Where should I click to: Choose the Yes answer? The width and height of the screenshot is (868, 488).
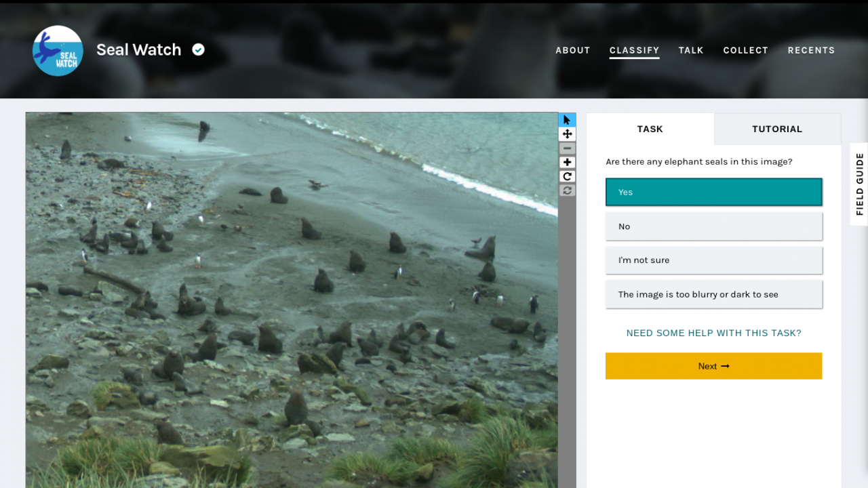[713, 192]
